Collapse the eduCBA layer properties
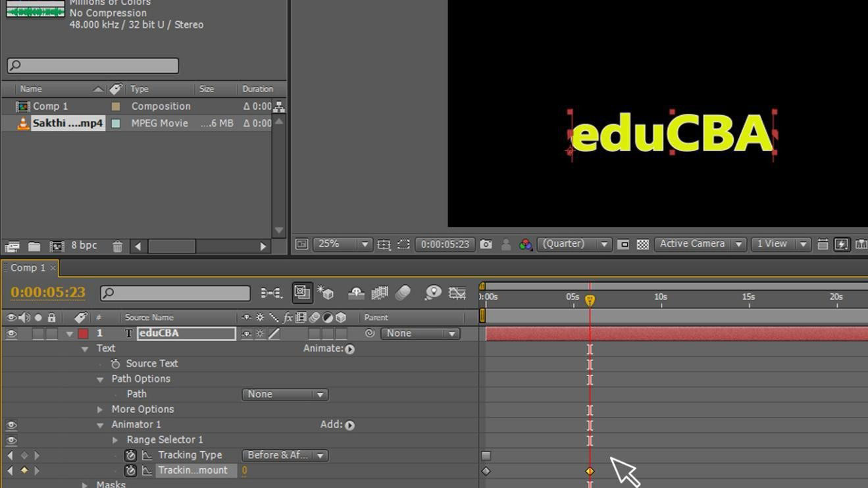The image size is (868, 488). pyautogui.click(x=69, y=334)
